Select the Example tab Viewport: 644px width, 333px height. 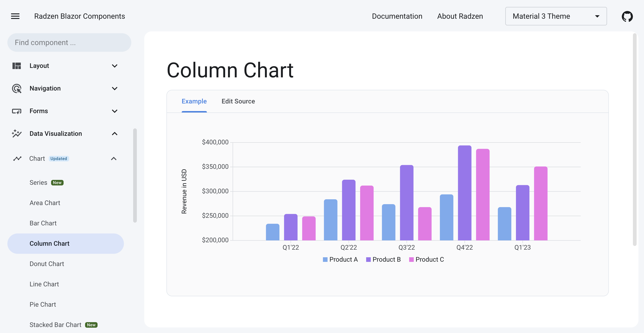[194, 101]
